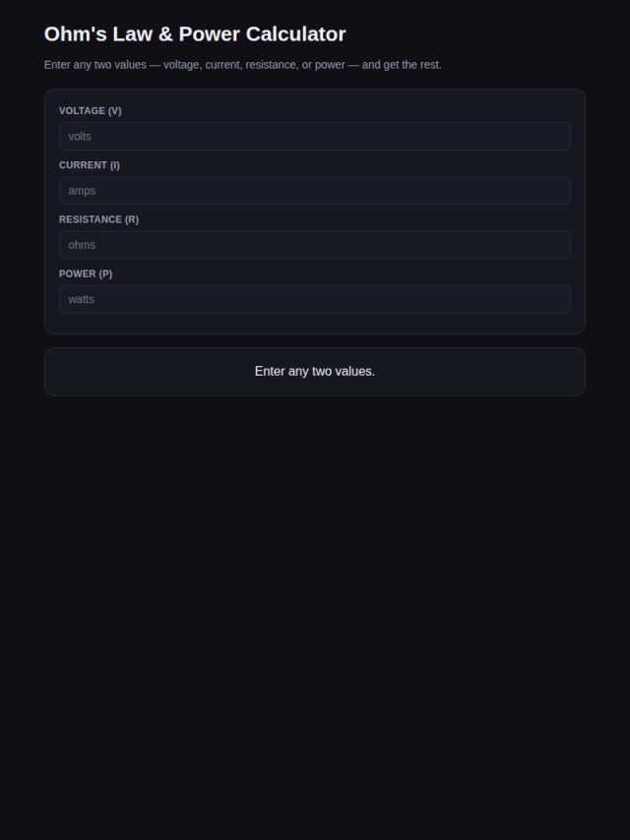The image size is (630, 840).
Task: Click the Ohm's Law & Power Calculator heading
Action: pos(195,33)
